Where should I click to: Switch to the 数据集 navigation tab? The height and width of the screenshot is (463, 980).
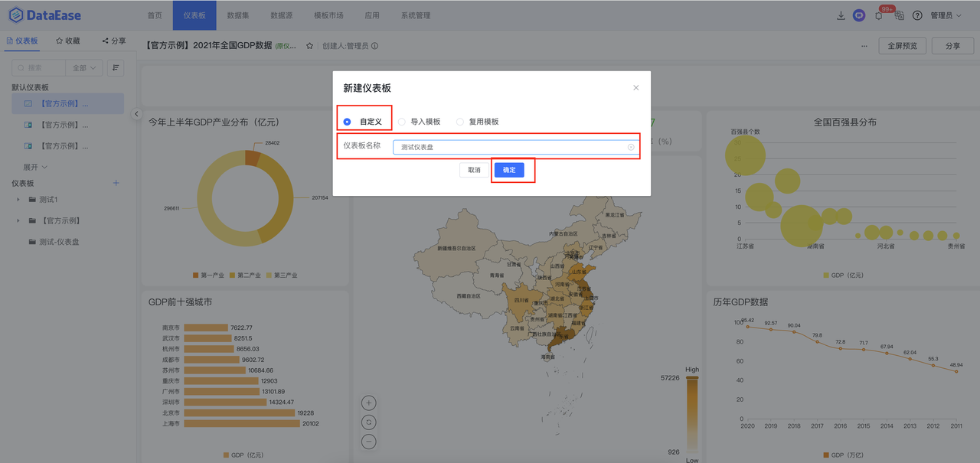pyautogui.click(x=238, y=15)
